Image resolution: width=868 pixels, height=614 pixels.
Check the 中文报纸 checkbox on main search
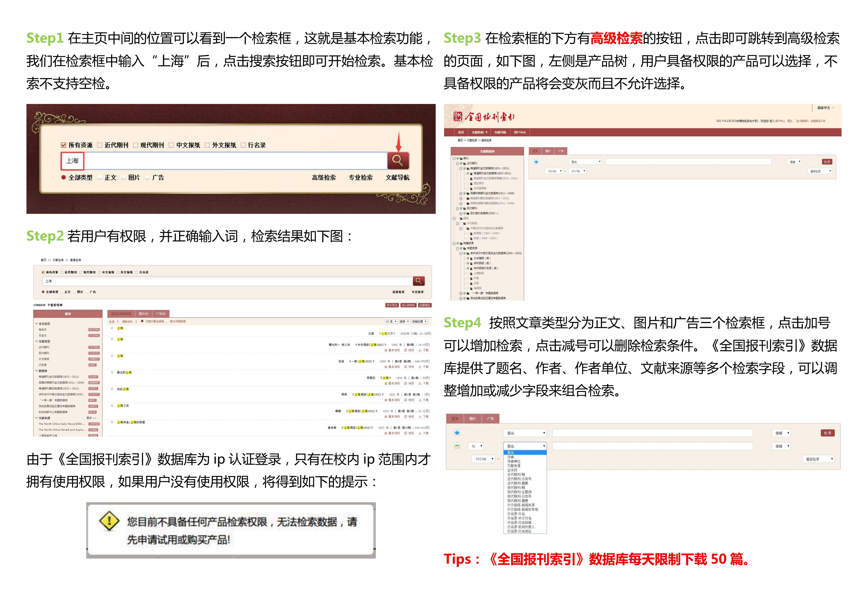pos(171,145)
